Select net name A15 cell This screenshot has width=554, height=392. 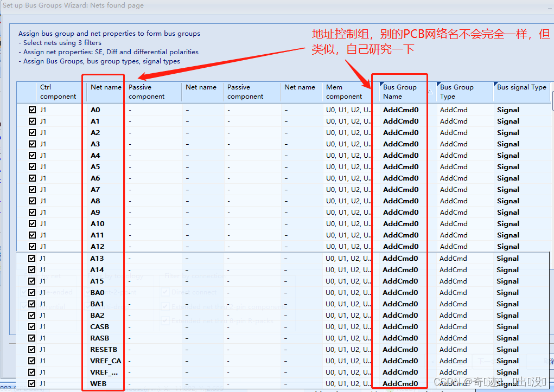pyautogui.click(x=97, y=281)
